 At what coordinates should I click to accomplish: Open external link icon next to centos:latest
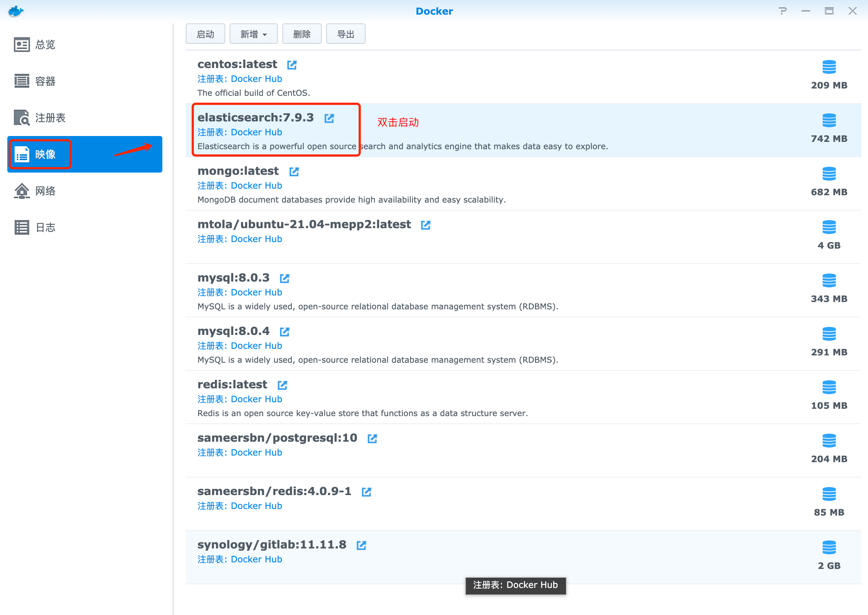(292, 65)
